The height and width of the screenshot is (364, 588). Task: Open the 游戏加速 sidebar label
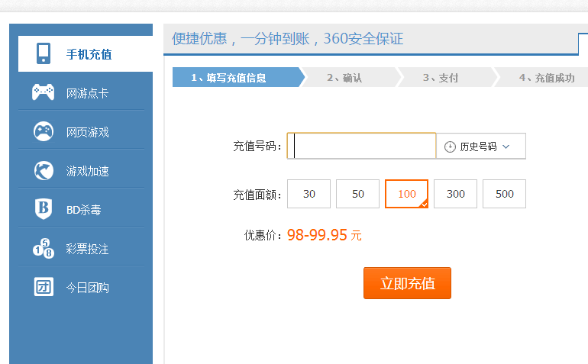point(87,171)
